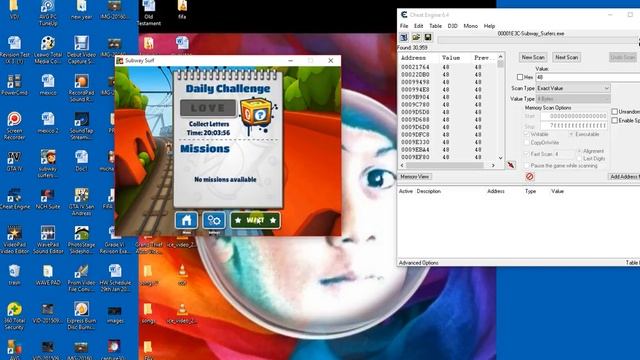Click the Start memory address field
This screenshot has height=360, width=640.
(x=574, y=116)
